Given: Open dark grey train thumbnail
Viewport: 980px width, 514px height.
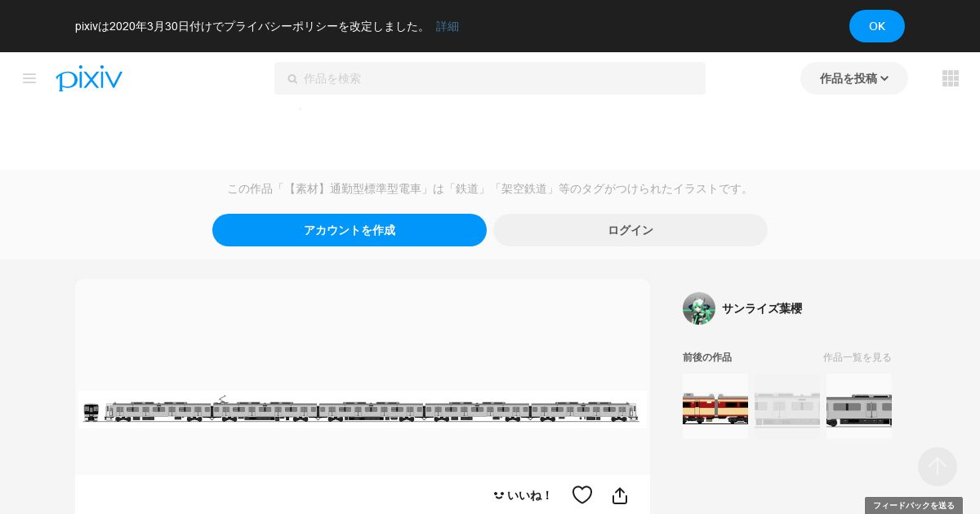Looking at the screenshot, I should tap(859, 406).
